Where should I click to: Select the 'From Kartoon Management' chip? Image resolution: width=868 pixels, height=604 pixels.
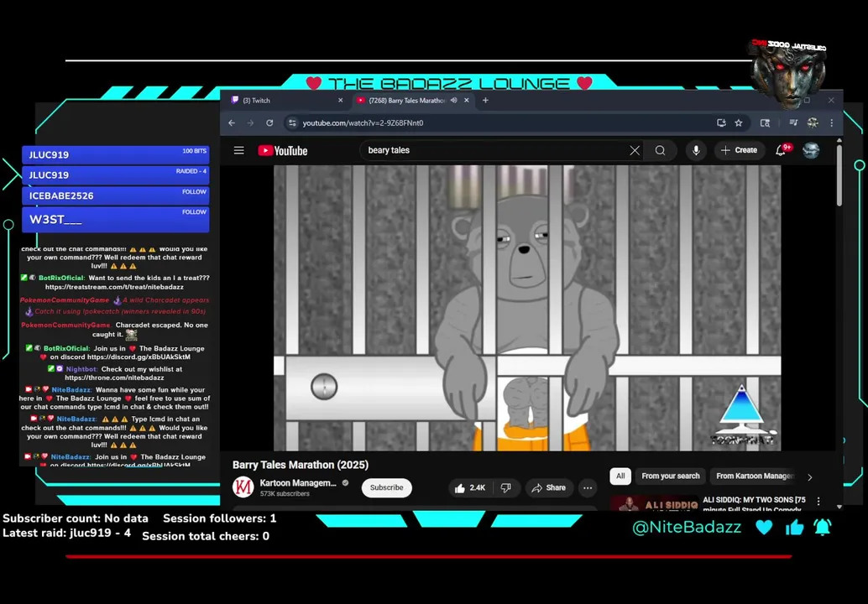click(755, 476)
